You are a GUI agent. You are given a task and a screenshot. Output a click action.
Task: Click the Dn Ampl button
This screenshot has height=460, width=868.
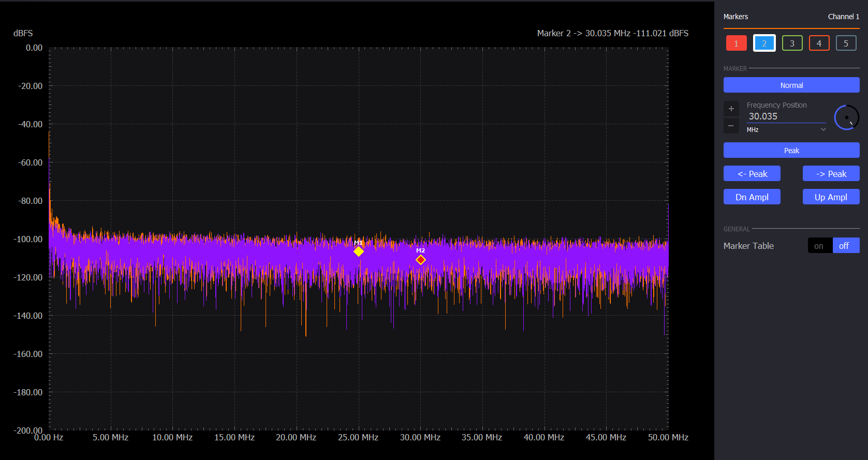tap(752, 197)
